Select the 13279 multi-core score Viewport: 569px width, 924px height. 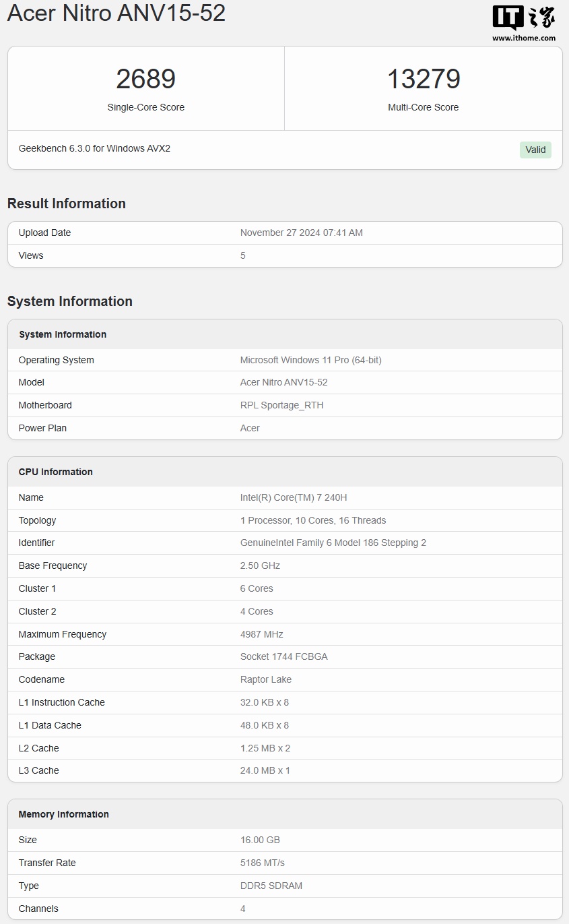coord(423,79)
